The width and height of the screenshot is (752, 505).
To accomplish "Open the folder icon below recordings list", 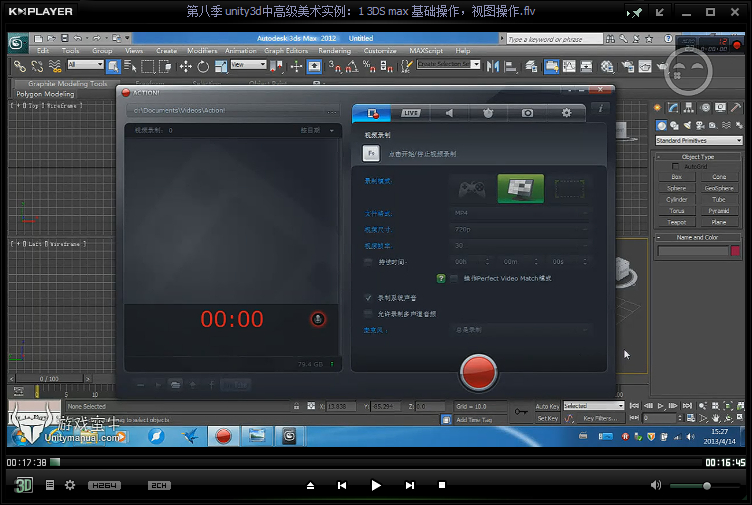I will [x=175, y=385].
